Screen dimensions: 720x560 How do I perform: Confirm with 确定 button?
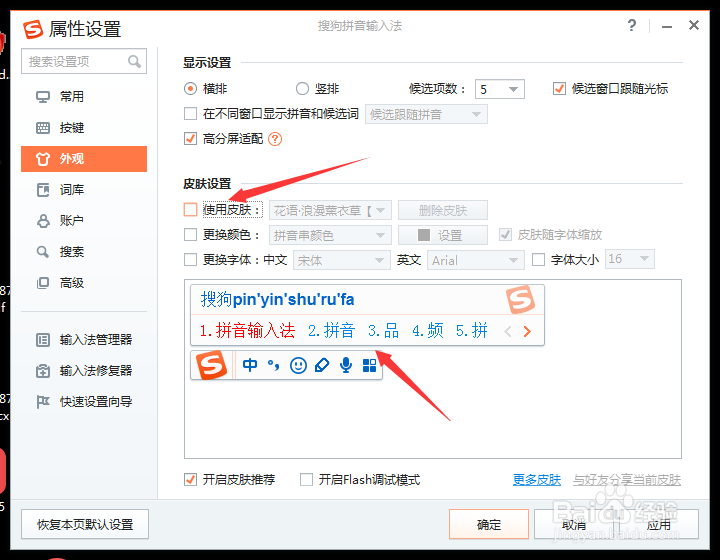click(489, 524)
